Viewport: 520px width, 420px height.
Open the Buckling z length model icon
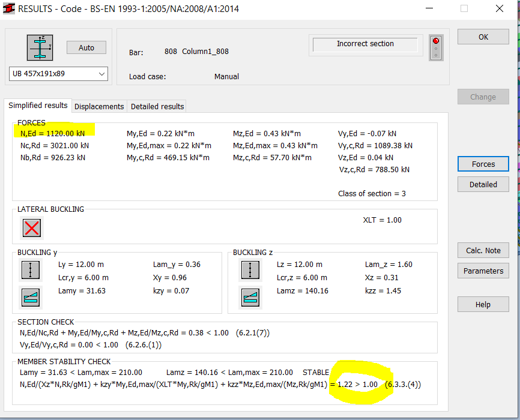tap(249, 270)
